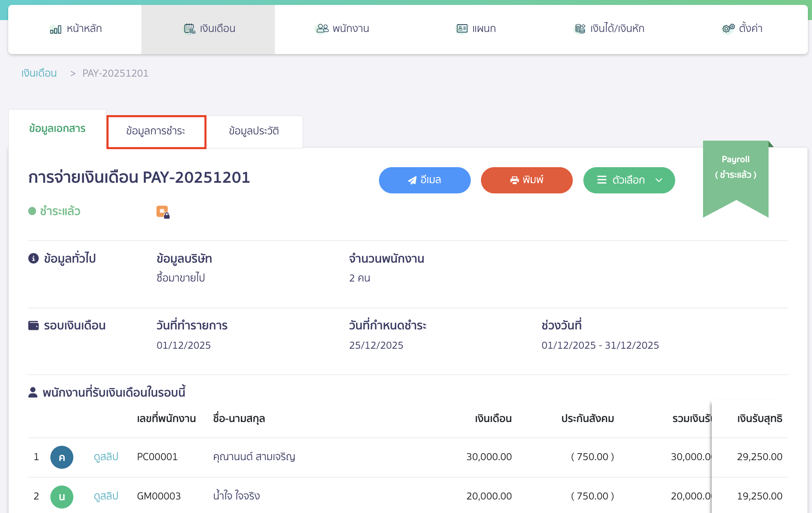Viewport: 812px width, 513px height.
Task: Open the ตั้งค่า settings gears icon
Action: pyautogui.click(x=727, y=28)
